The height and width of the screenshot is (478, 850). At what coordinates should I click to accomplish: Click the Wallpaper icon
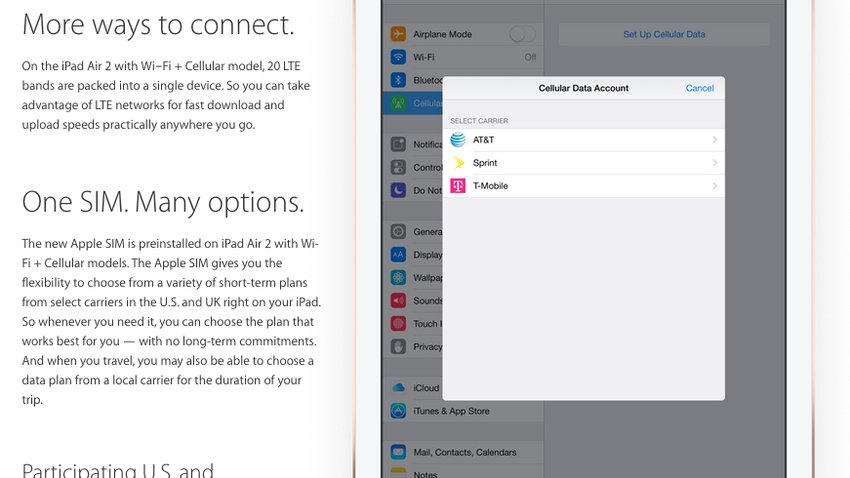click(x=398, y=277)
